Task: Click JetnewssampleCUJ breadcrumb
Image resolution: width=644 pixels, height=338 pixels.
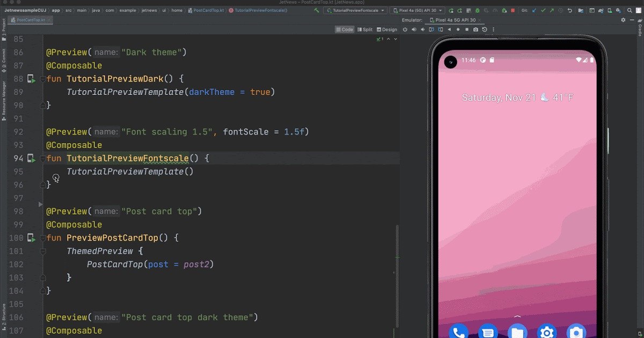Action: (x=26, y=10)
